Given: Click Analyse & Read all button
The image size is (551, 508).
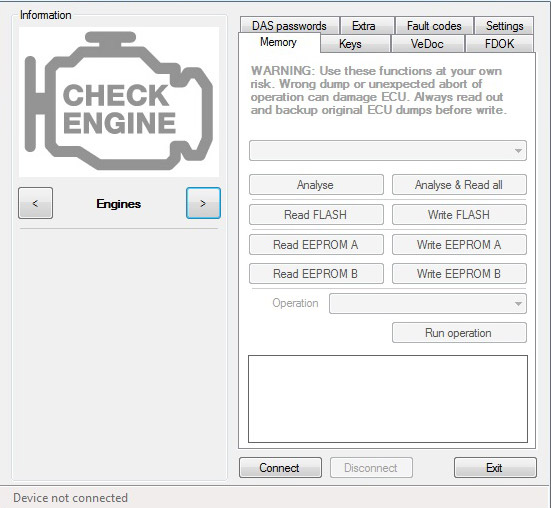Looking at the screenshot, I should [459, 184].
